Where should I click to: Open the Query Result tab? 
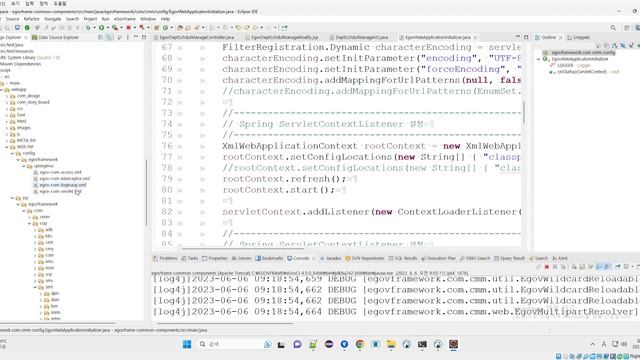(x=509, y=258)
